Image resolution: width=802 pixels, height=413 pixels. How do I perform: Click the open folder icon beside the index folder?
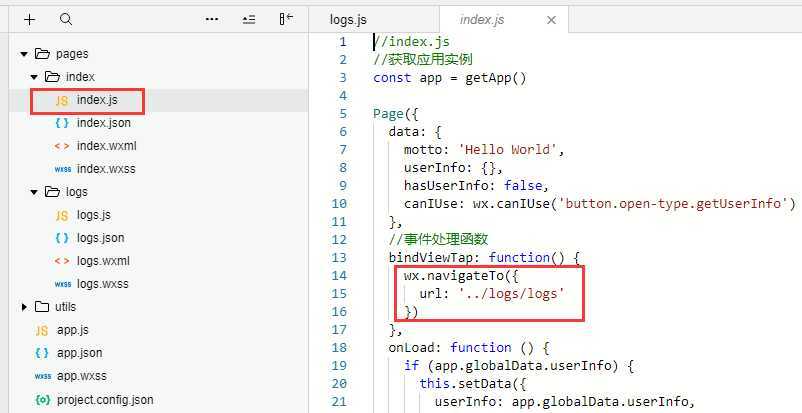[x=52, y=77]
